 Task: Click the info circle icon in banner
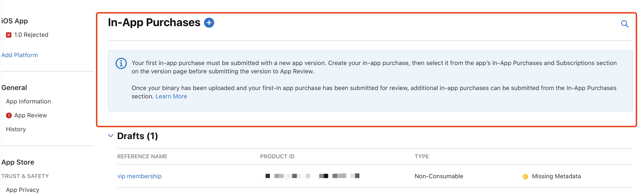(x=121, y=63)
